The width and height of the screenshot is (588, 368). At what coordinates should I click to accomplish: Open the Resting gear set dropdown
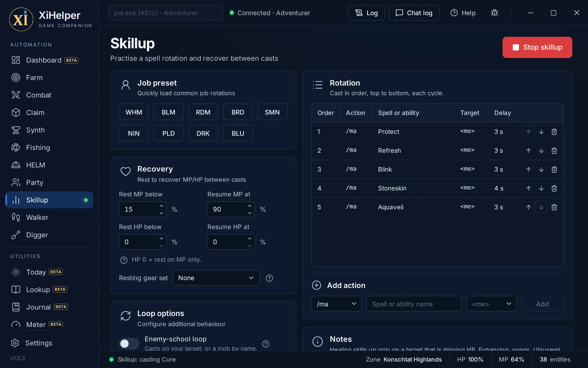tap(216, 278)
